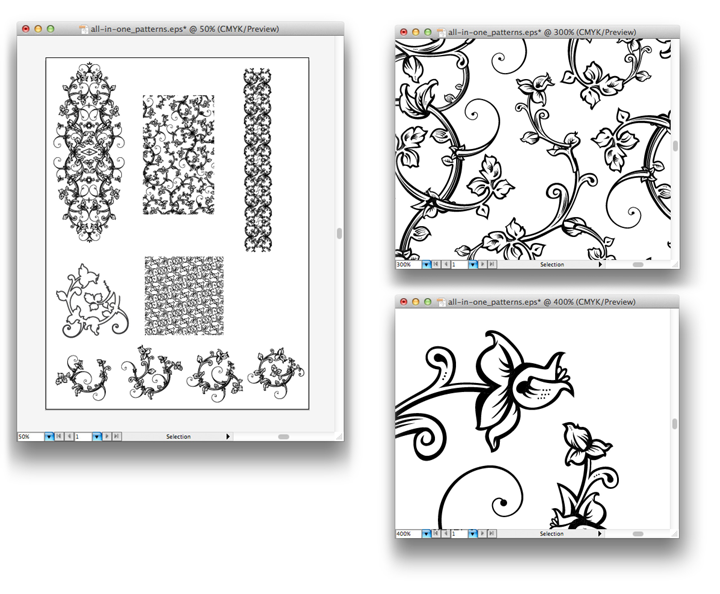Viewport: 720px width, 594px height.
Task: Click the zoom percentage field showing 400%
Action: pyautogui.click(x=406, y=534)
